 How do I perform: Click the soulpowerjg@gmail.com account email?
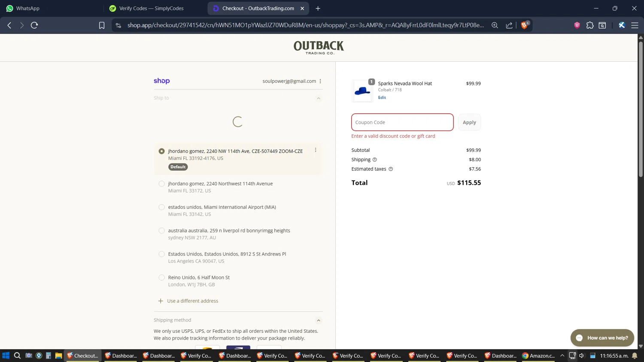coord(289,81)
